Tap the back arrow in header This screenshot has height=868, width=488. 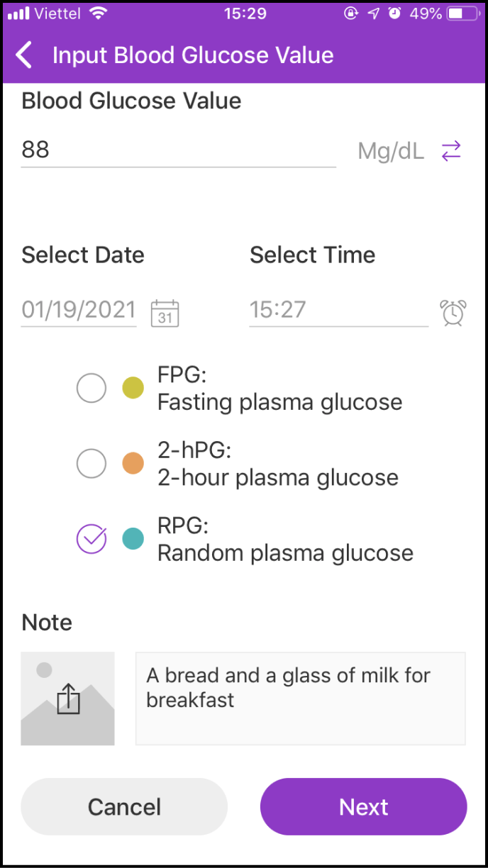(x=24, y=55)
